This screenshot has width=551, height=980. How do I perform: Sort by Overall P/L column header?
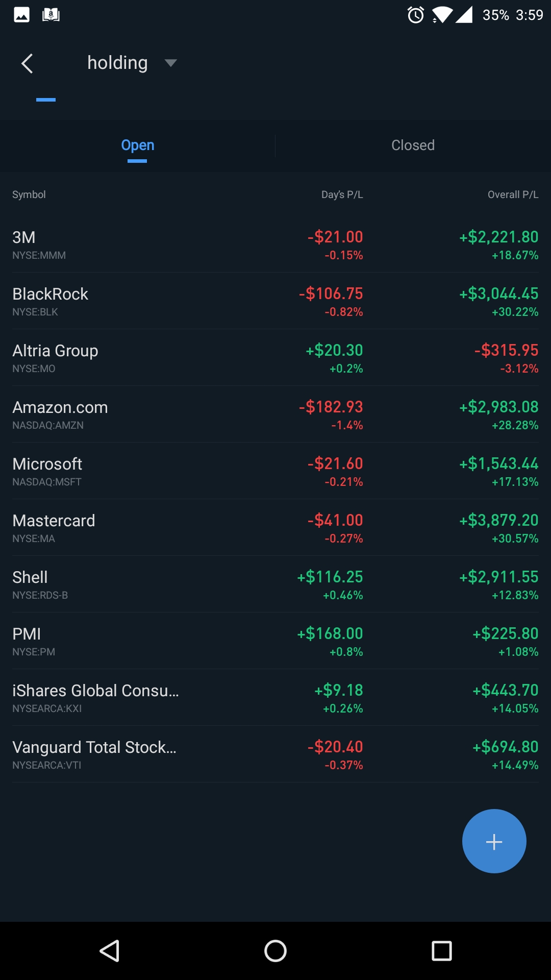tap(513, 194)
